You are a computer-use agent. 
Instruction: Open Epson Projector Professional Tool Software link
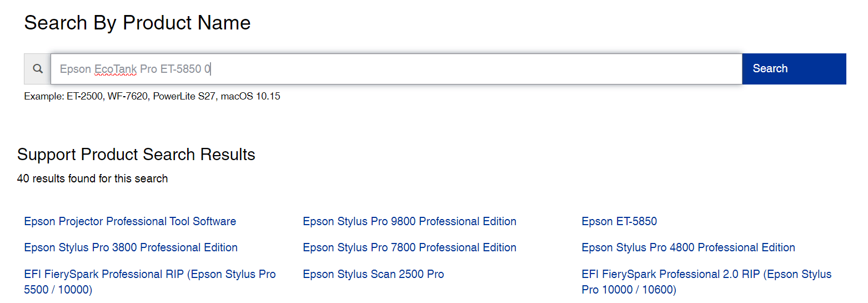[x=130, y=221]
